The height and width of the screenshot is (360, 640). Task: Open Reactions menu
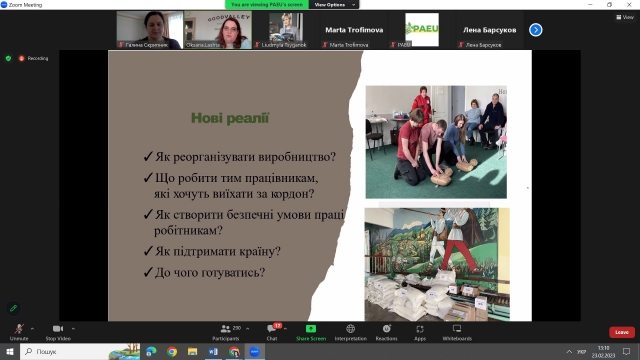[386, 332]
